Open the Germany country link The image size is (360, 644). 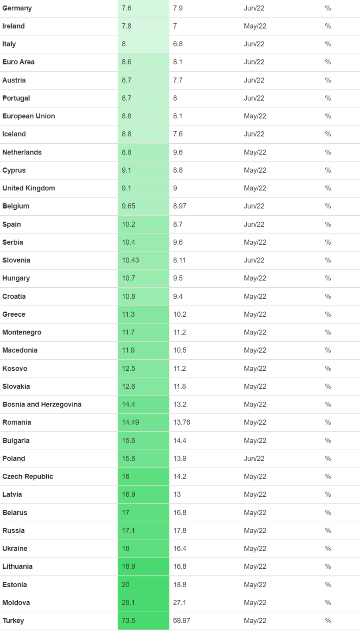(17, 8)
